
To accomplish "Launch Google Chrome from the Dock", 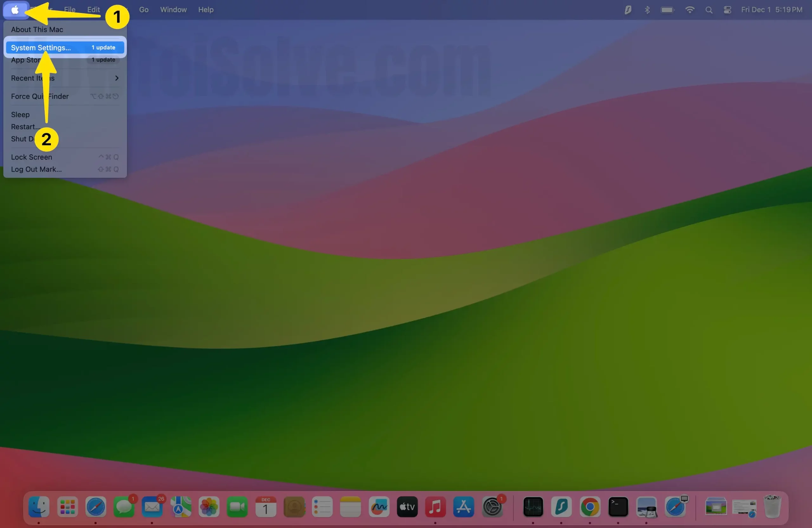I will coord(590,507).
